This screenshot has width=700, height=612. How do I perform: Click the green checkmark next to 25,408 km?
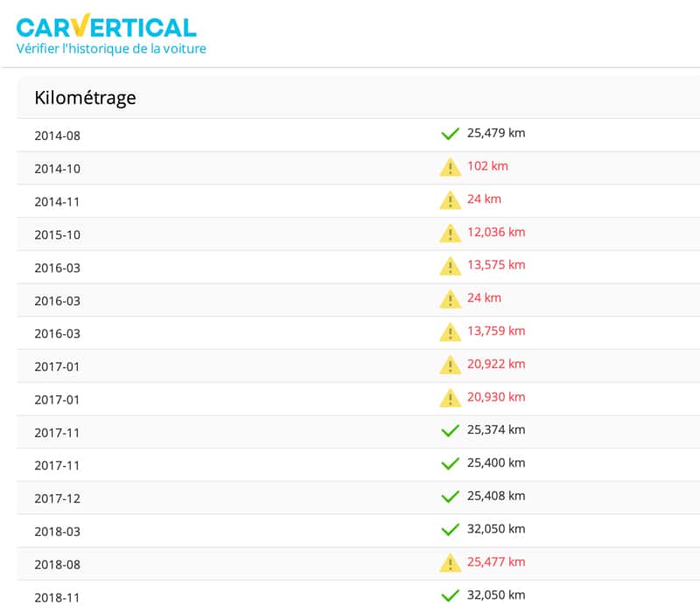tap(450, 497)
